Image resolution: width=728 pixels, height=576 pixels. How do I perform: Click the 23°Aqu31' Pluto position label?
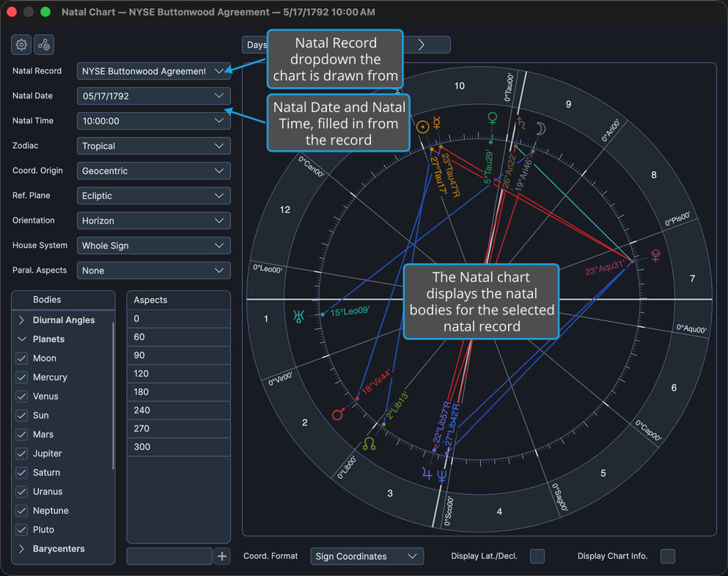pos(605,267)
